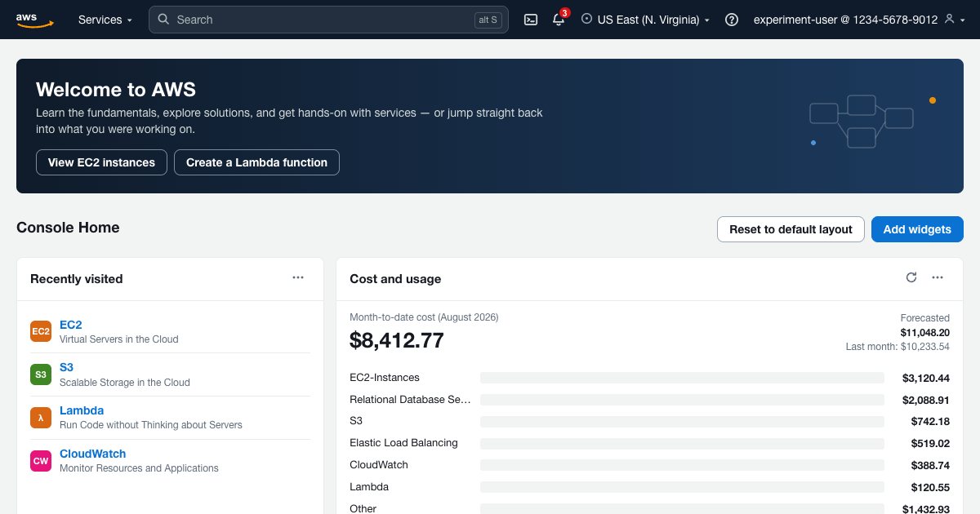Click the Elastic Load Balancing row label

[x=403, y=443]
